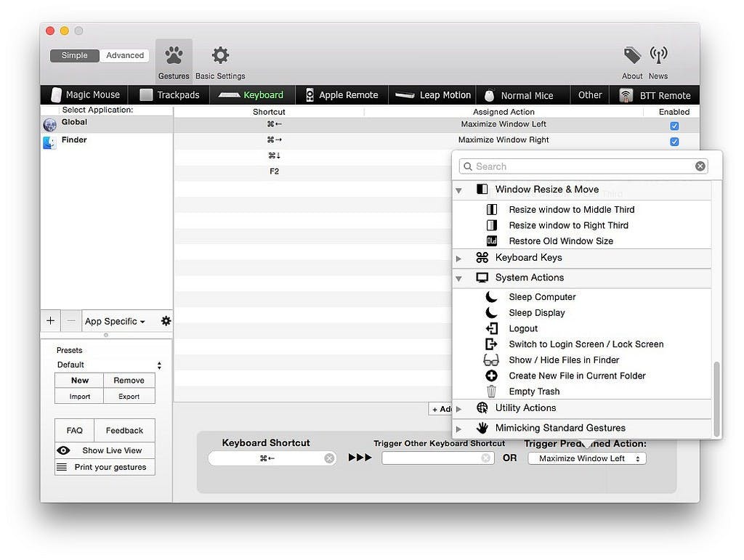This screenshot has height=560, width=744.
Task: Click the remove application minus button
Action: pyautogui.click(x=71, y=321)
